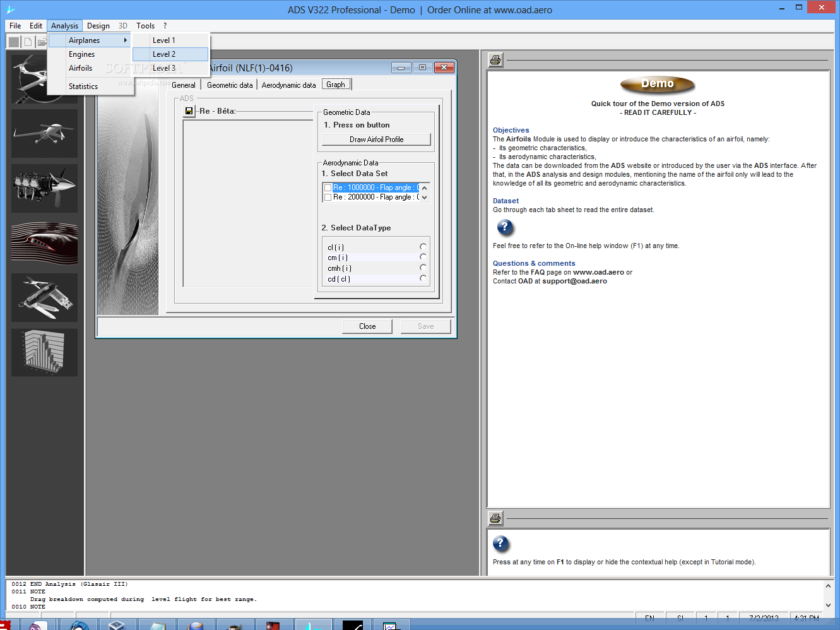Image resolution: width=840 pixels, height=630 pixels.
Task: Open the airfoil flow module in sidebar
Action: 44,243
